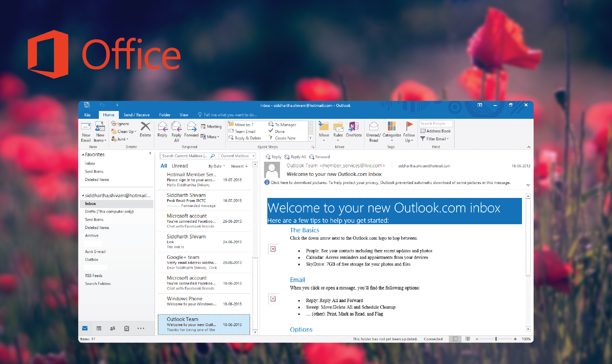Open the Move folder menu

[x=324, y=131]
